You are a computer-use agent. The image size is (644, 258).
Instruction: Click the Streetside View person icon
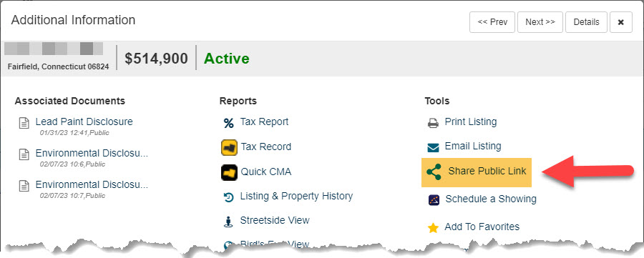pos(228,222)
